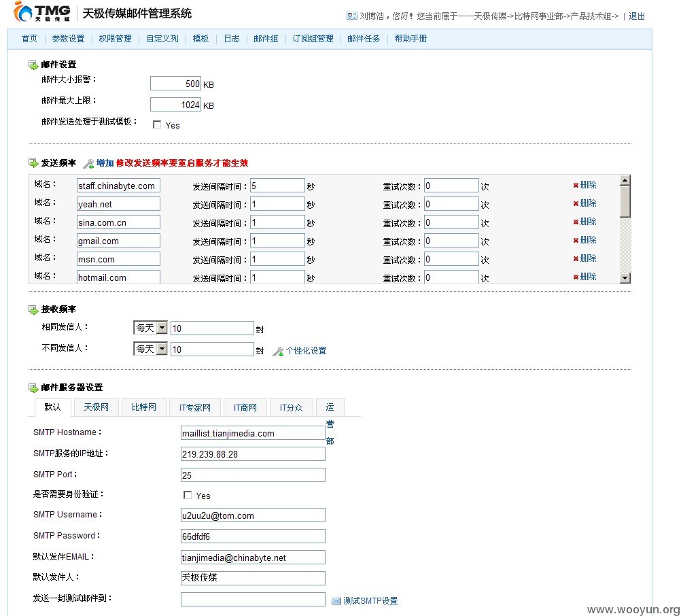This screenshot has width=681, height=616.
Task: Open the 自定义列 menu
Action: coord(162,39)
